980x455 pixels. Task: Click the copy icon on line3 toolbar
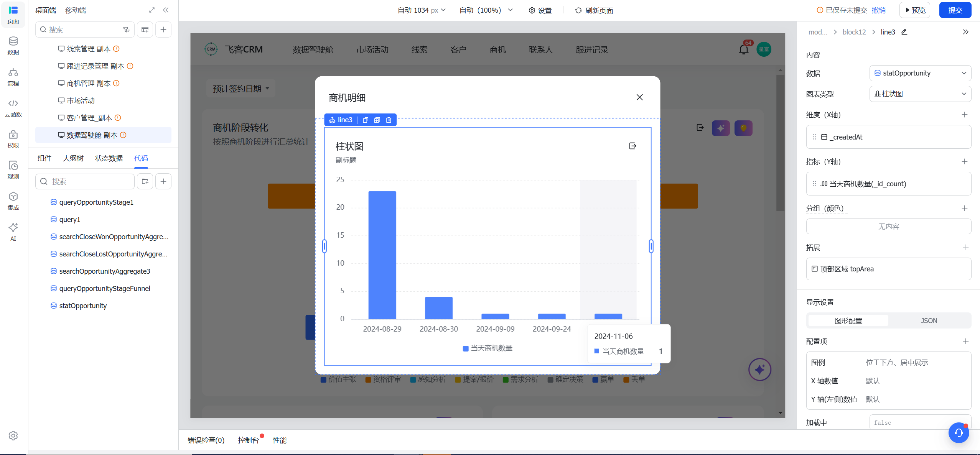366,120
